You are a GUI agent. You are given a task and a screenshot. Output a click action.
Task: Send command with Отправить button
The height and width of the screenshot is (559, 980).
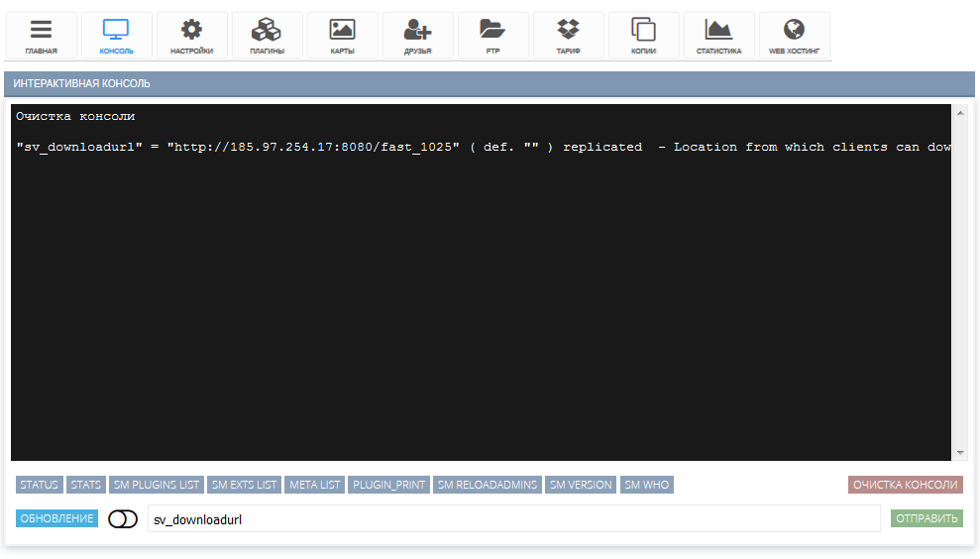pyautogui.click(x=926, y=518)
